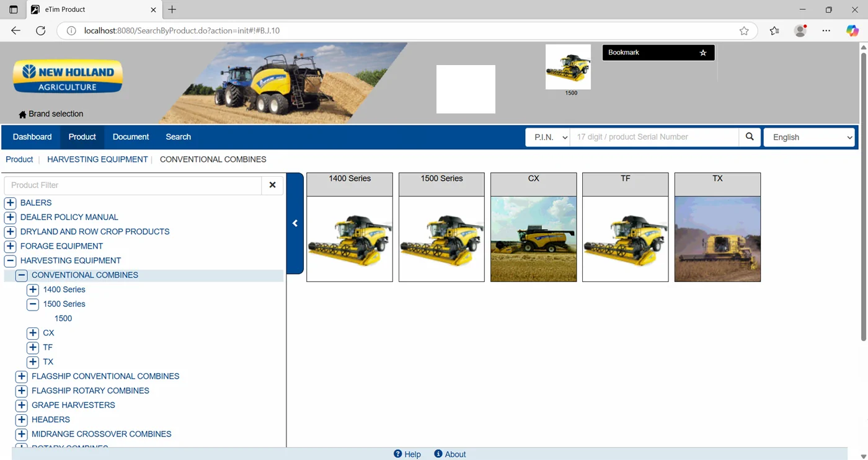Expand MIDRANGE CROSSOVER COMBINES node
The image size is (868, 460).
21,434
